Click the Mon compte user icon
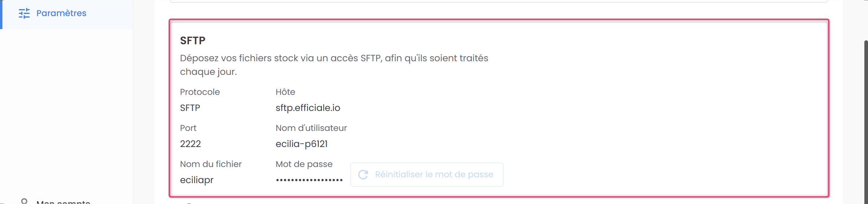 [24, 201]
